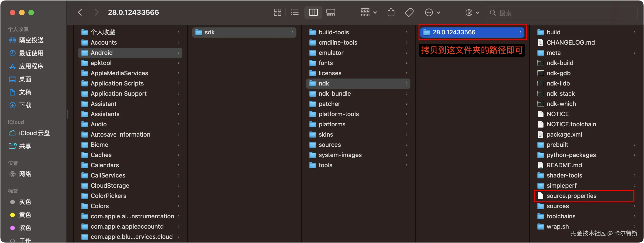Open Documents (文稿) in sidebar
The height and width of the screenshot is (243, 644).
click(20, 92)
